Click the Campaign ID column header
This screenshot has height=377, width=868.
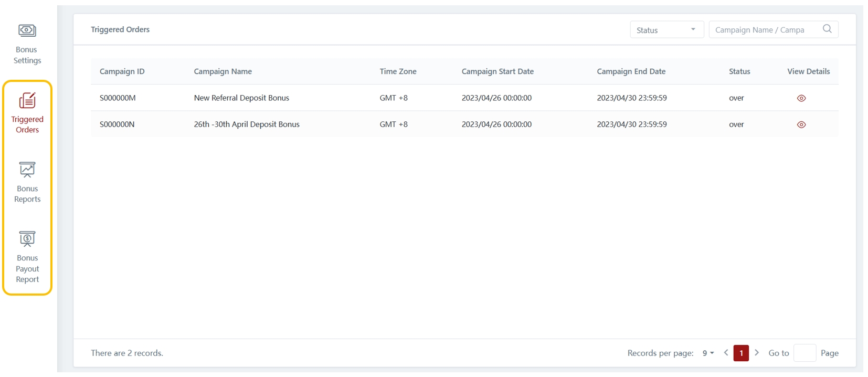pyautogui.click(x=122, y=71)
